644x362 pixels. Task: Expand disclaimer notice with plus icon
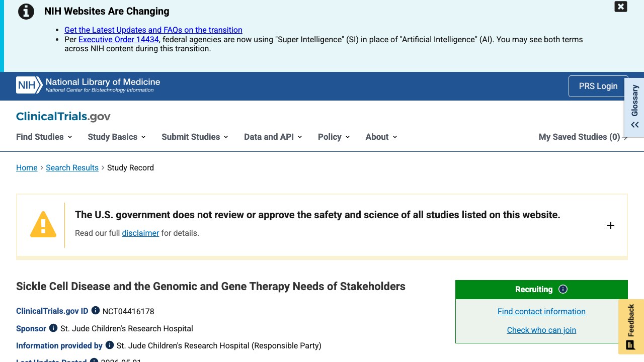pos(611,225)
